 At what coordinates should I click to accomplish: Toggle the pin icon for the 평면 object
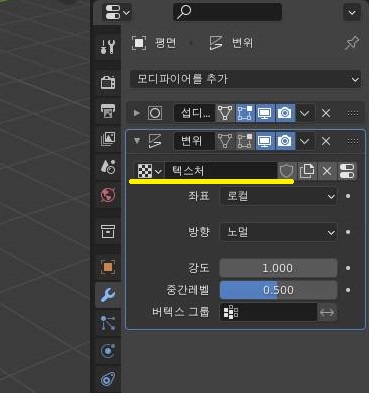point(351,43)
